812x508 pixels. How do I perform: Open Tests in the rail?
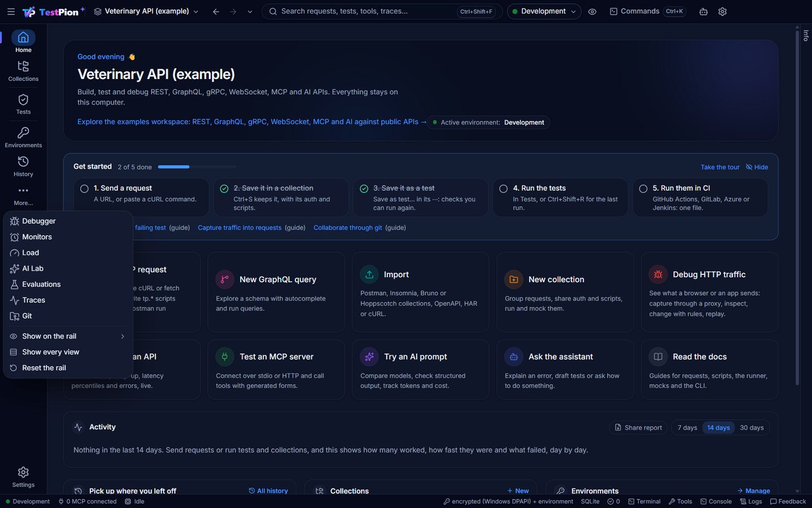click(x=23, y=104)
